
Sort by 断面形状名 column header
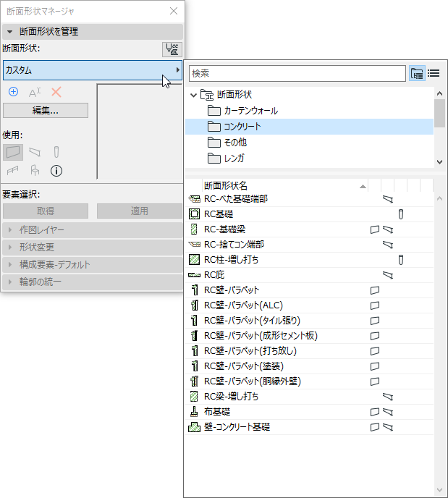click(x=285, y=185)
